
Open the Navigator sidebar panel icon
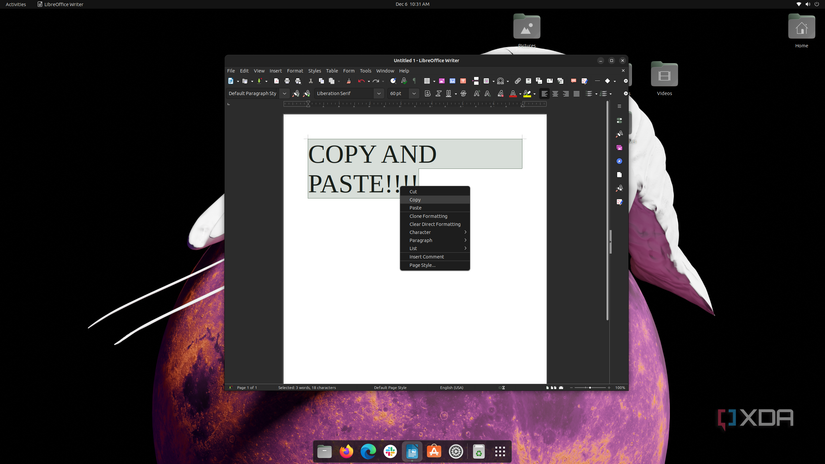pyautogui.click(x=619, y=161)
